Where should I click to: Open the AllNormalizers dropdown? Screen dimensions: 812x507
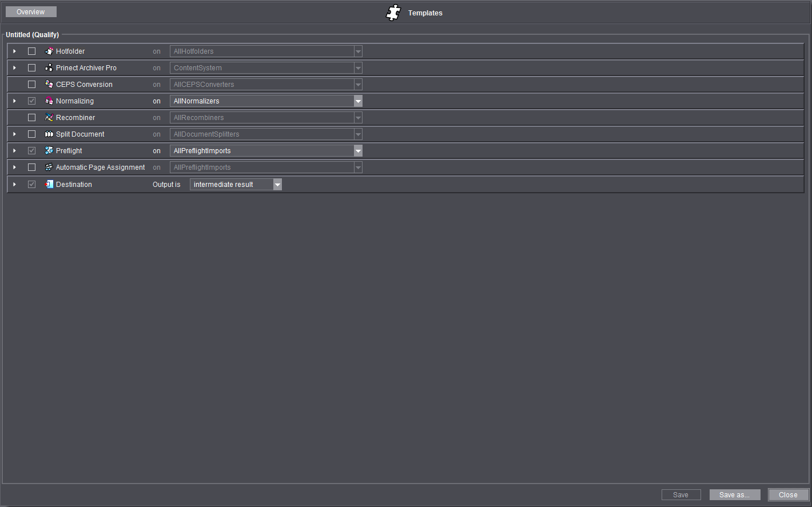tap(266, 101)
